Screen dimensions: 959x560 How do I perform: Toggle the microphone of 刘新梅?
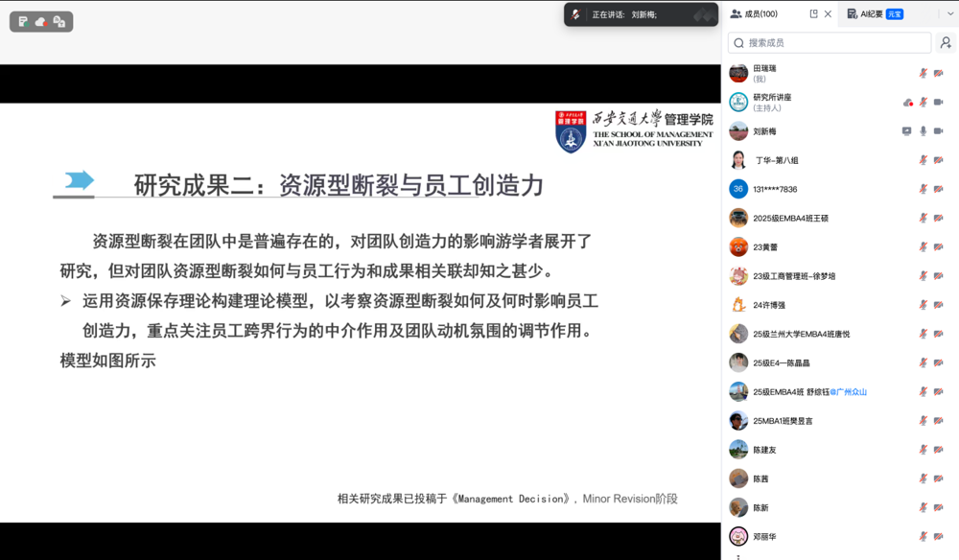[x=924, y=131]
